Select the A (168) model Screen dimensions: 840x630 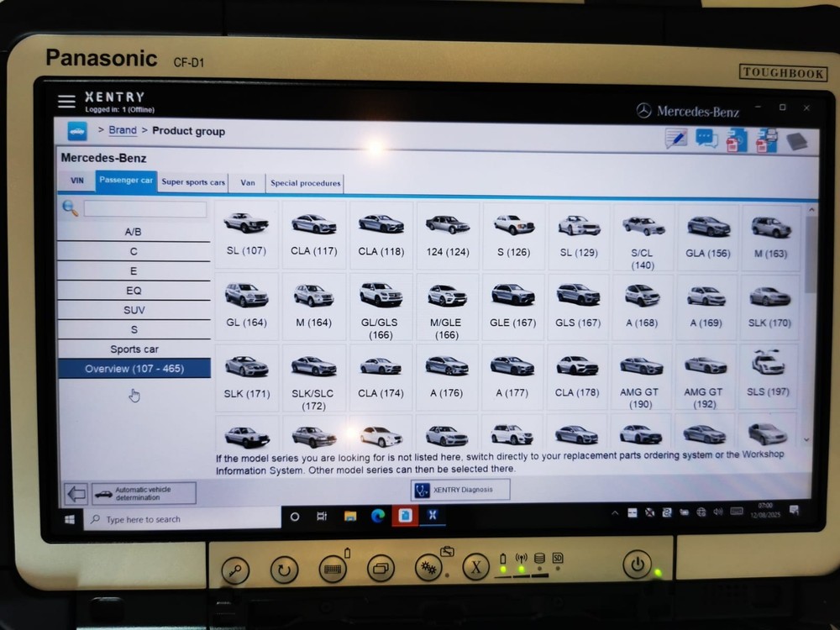[x=642, y=307]
